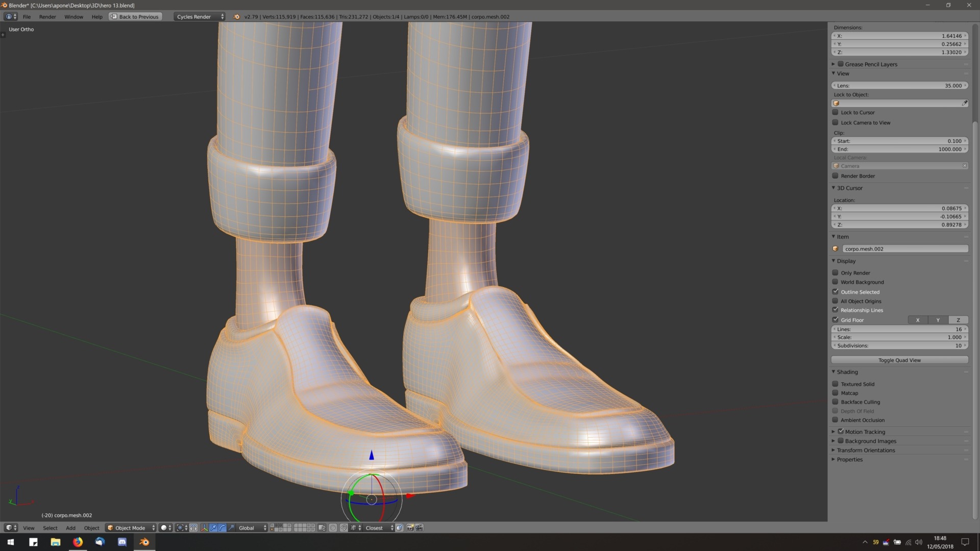Disable Grid Floor checkbox
The image size is (980, 551).
click(836, 320)
